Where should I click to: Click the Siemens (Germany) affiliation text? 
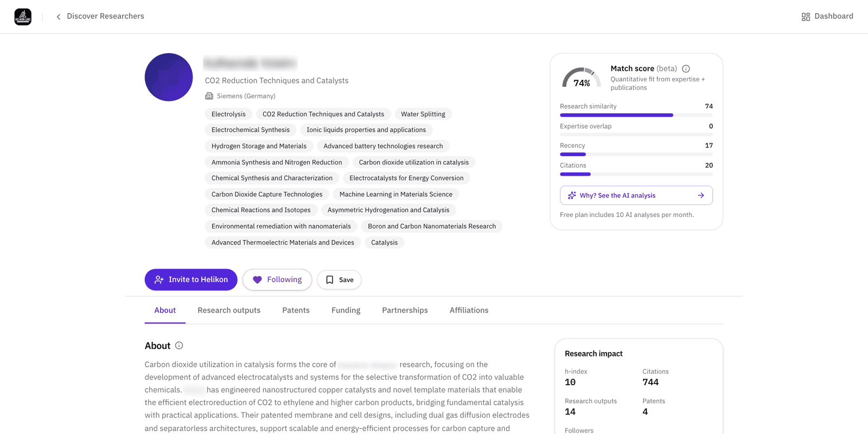246,96
